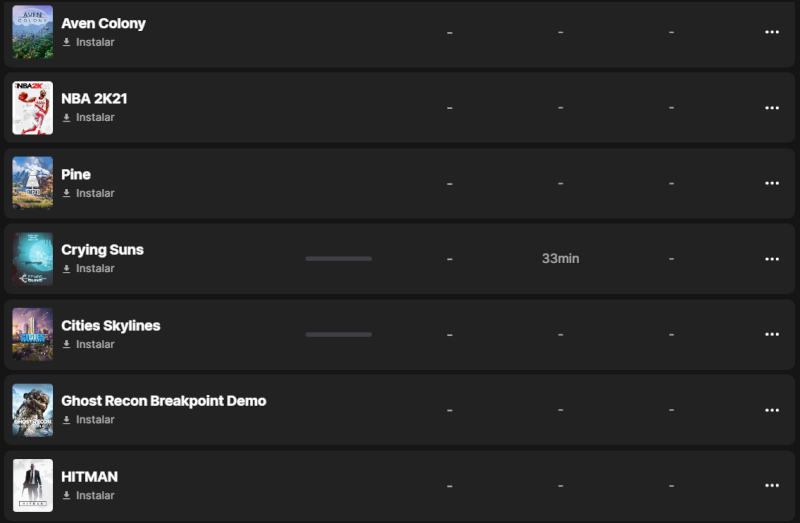Install Ghost Recon Breakpoint Demo via Instalar
800x523 pixels.
(95, 420)
